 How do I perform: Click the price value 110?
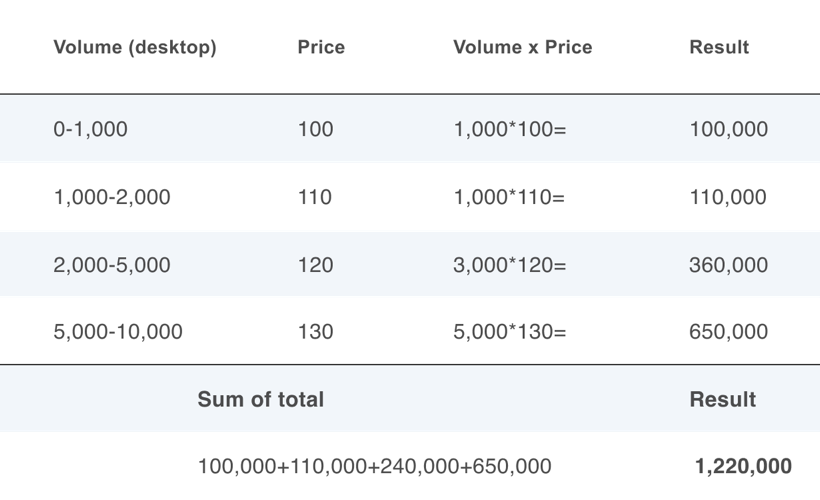315,197
